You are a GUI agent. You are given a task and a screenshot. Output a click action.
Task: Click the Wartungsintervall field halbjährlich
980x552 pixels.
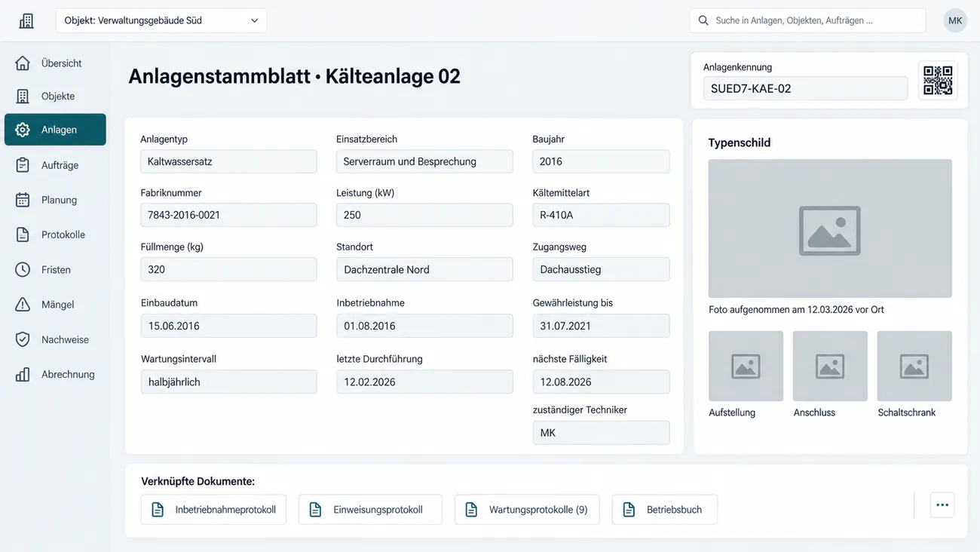228,382
